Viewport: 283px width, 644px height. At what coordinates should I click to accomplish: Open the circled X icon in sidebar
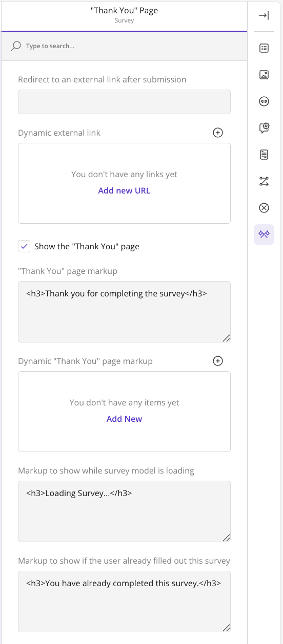point(264,208)
